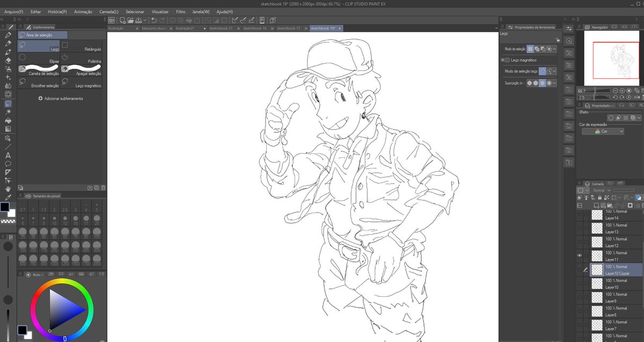Screen dimensions: 644x342
Task: Switch to besouros document tab
Action: coord(156,28)
